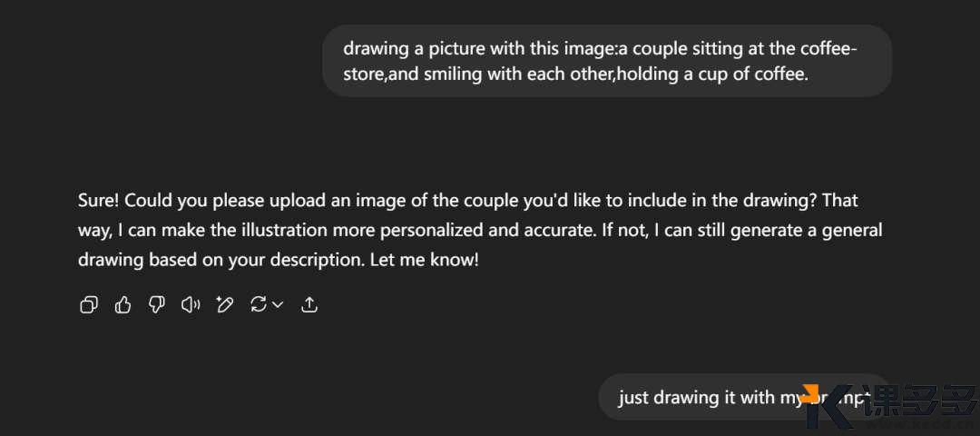Give the response a thumbs up
The image size is (980, 436).
[x=123, y=305]
